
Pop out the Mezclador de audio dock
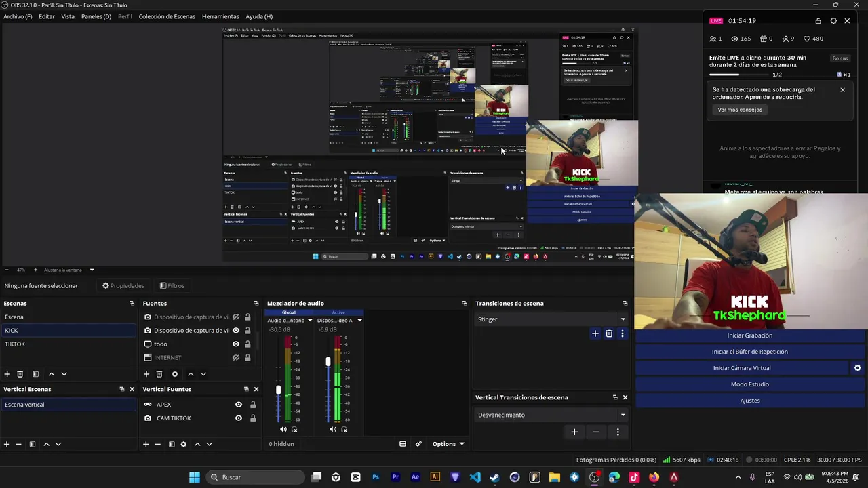465,304
